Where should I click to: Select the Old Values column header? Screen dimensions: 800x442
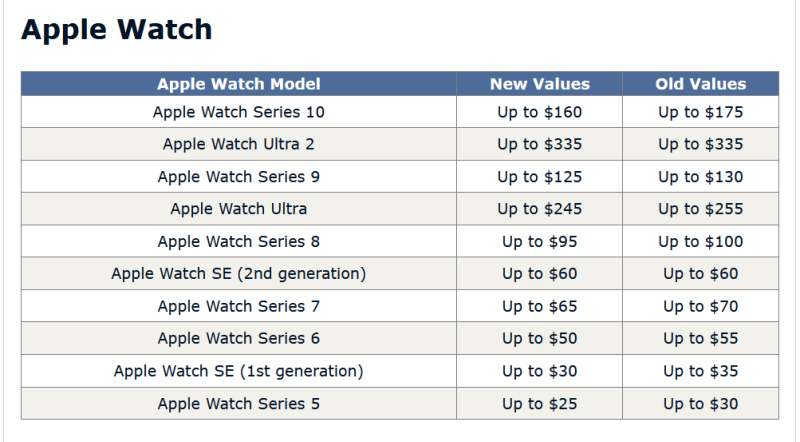700,84
